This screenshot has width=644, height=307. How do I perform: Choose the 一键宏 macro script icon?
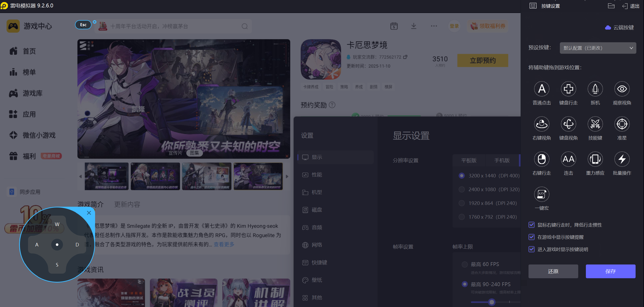coord(542,194)
